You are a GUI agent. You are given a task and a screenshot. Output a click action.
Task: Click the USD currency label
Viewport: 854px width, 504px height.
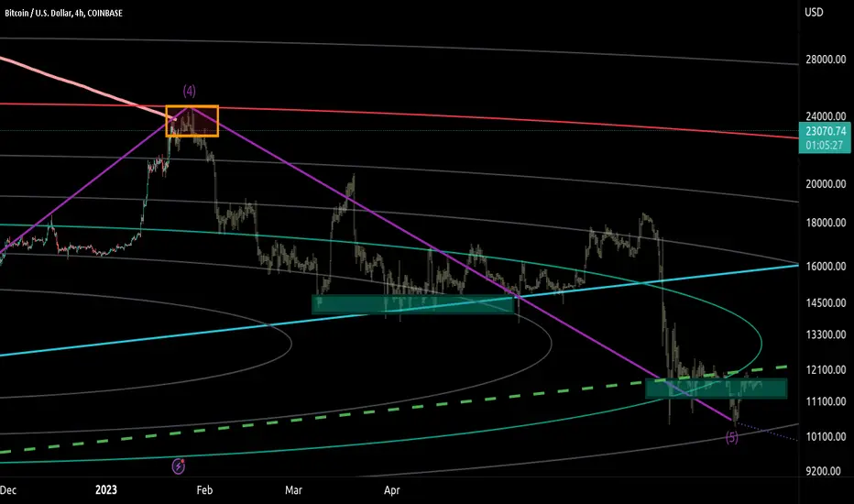coord(815,12)
